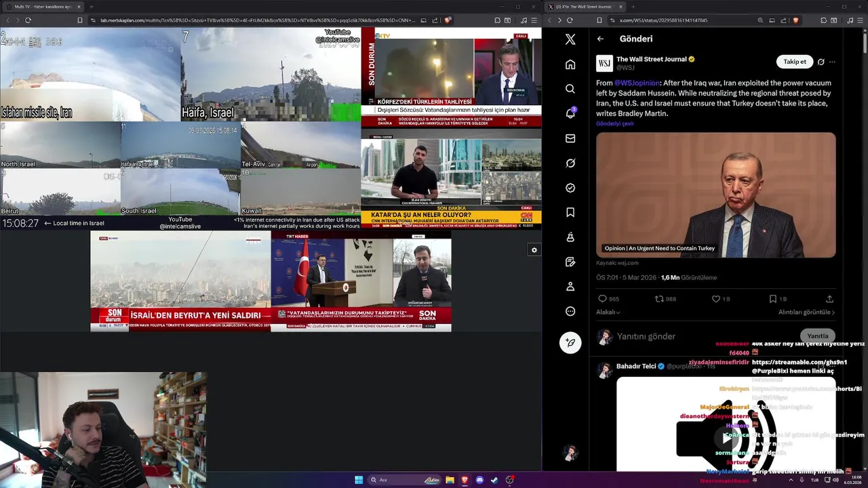
Task: Open Steam from the taskbar
Action: click(x=494, y=480)
